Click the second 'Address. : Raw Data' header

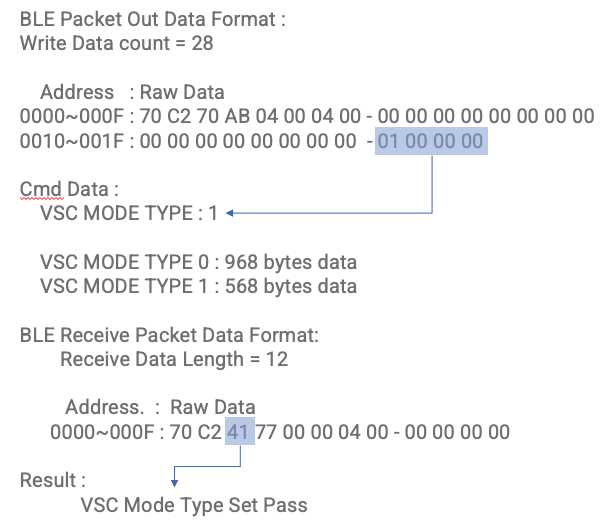[160, 407]
